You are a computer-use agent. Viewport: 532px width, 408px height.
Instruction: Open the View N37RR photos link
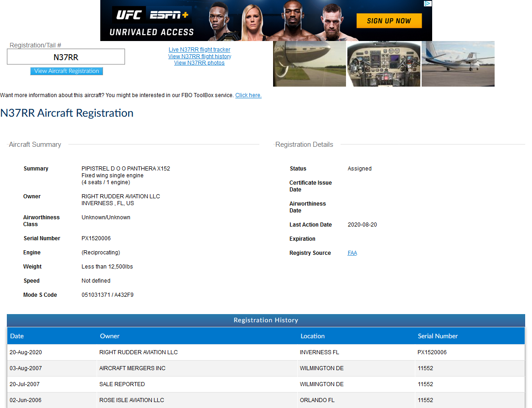point(200,63)
